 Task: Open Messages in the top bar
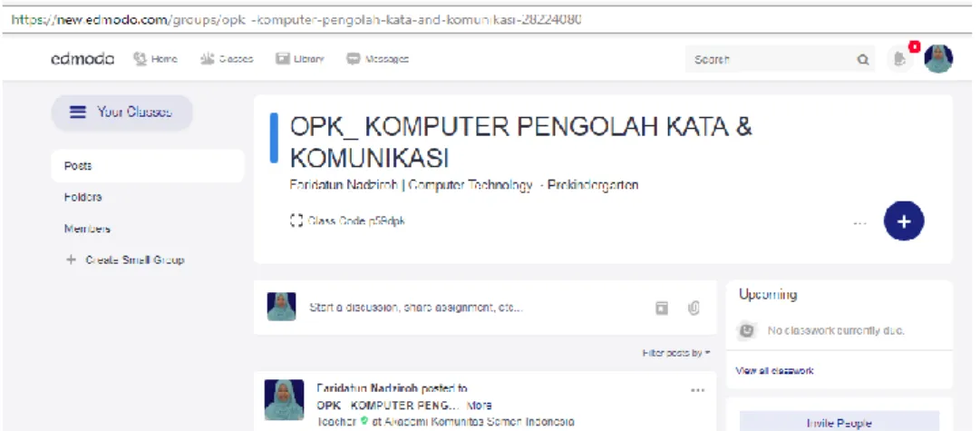377,59
